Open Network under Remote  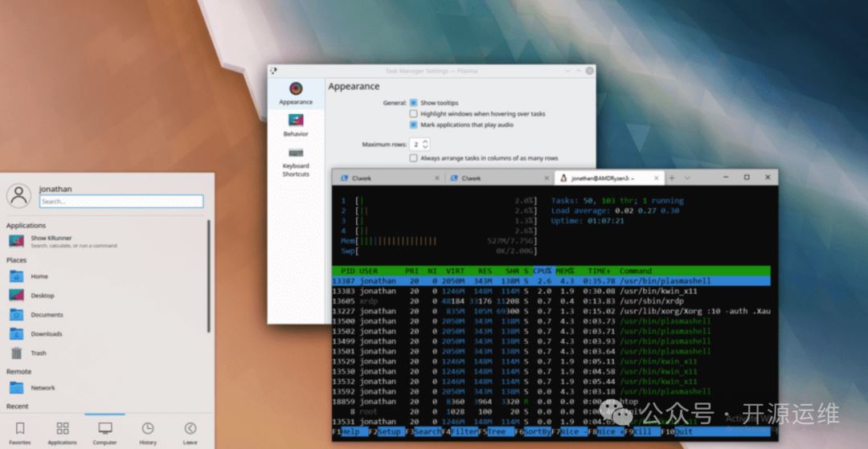pos(17,387)
